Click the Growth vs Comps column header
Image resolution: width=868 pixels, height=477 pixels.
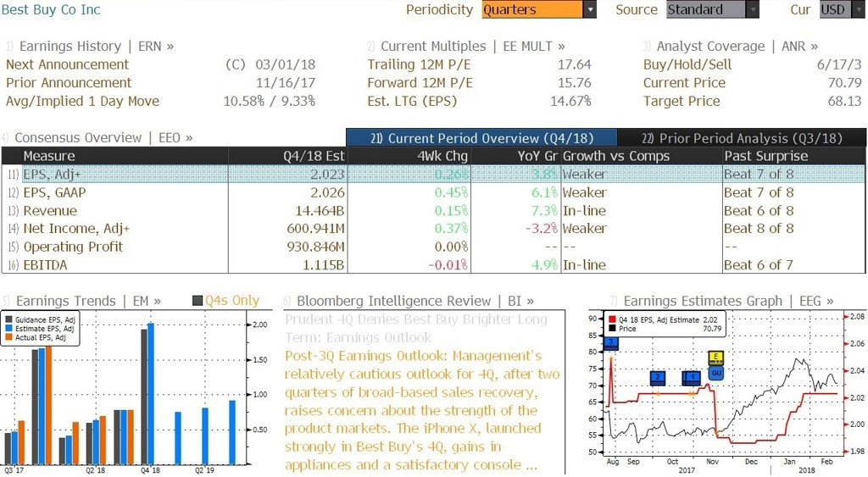(x=641, y=156)
